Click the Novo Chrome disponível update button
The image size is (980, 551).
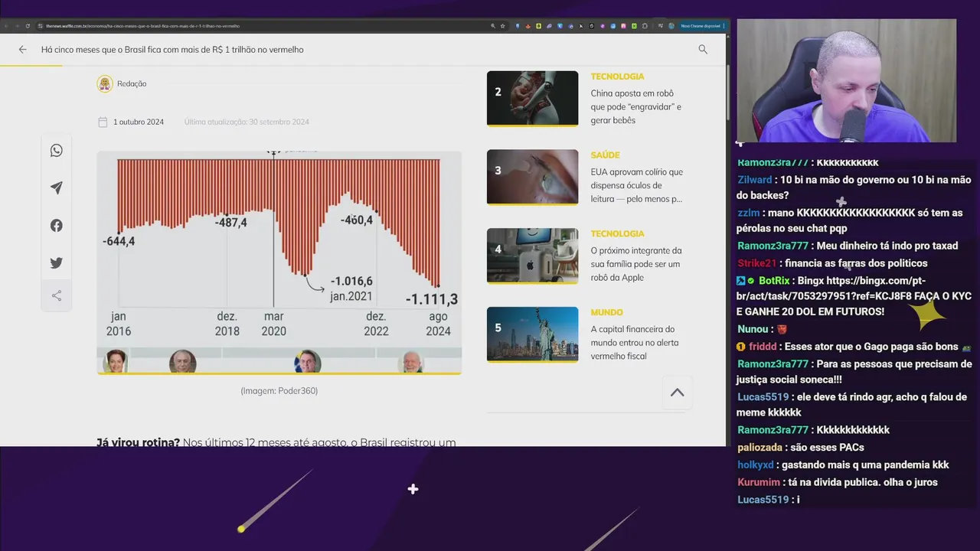tap(701, 26)
